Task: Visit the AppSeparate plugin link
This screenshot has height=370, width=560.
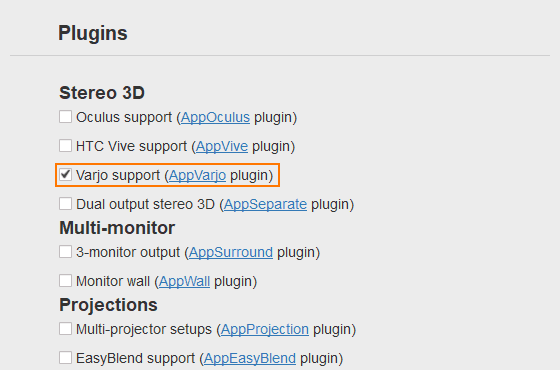Action: pyautogui.click(x=265, y=204)
